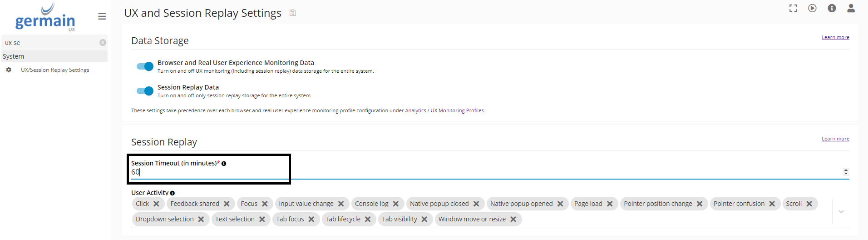Click the save icon beside page title
This screenshot has width=868, height=240.
293,13
